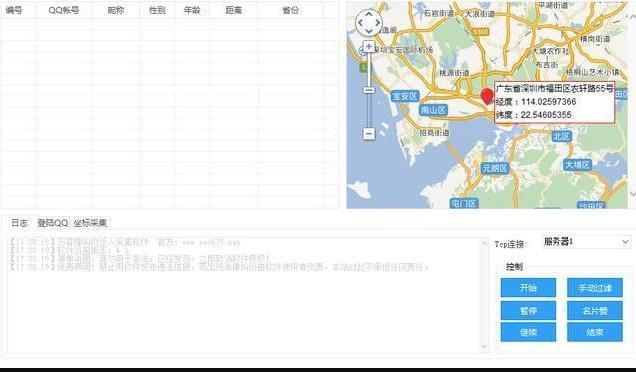This screenshot has height=372, width=636.
Task: Click the 北区 district label on the map
Action: click(x=562, y=136)
